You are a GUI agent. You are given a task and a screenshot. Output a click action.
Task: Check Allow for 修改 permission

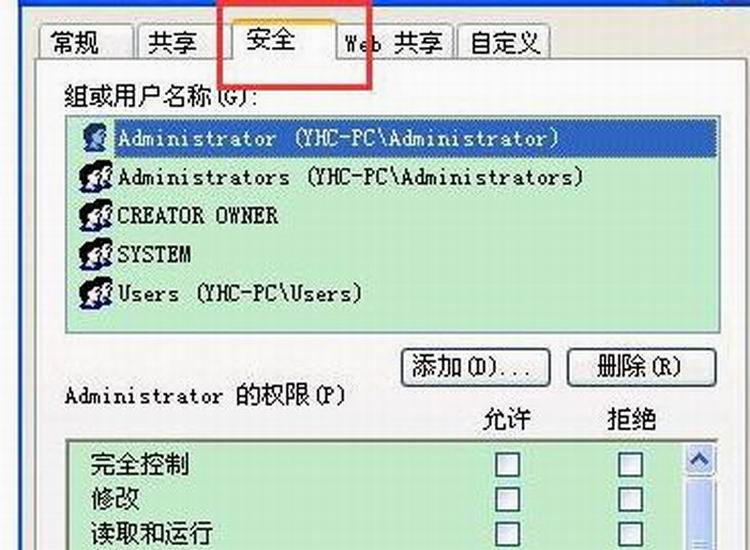(507, 499)
